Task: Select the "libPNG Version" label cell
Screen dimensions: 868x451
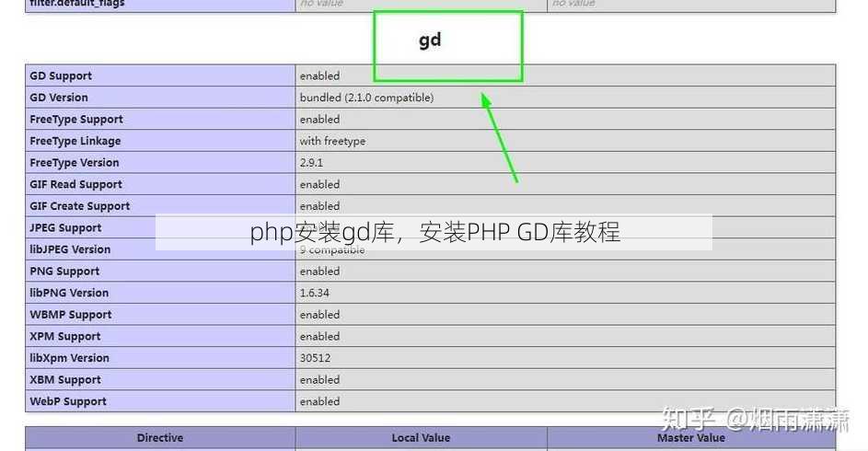Action: point(160,293)
